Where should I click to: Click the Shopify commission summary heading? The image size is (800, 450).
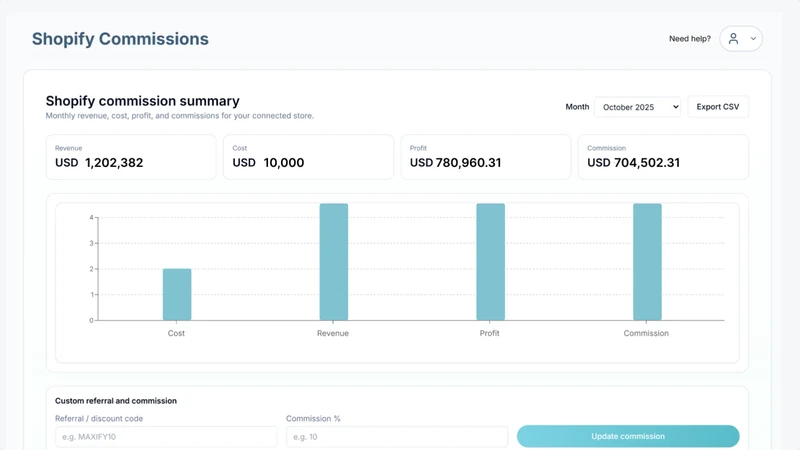click(143, 101)
